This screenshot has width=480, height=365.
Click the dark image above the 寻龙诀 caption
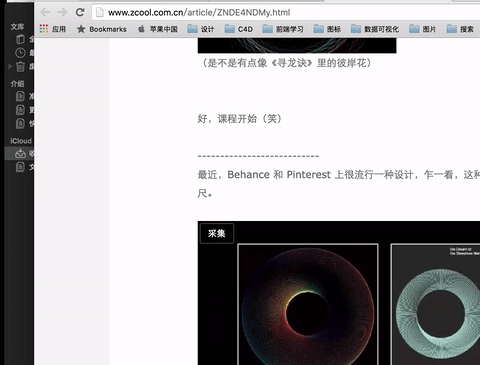pyautogui.click(x=297, y=45)
